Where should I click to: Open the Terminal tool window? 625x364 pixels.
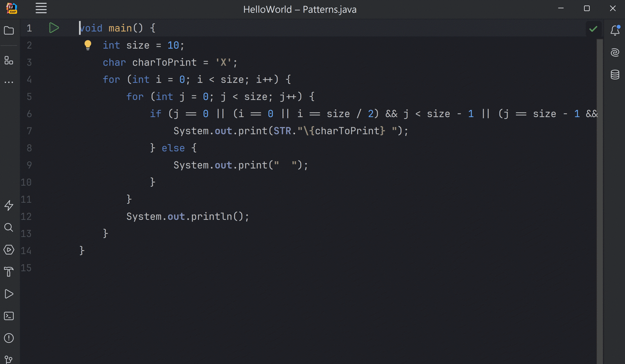coord(9,316)
